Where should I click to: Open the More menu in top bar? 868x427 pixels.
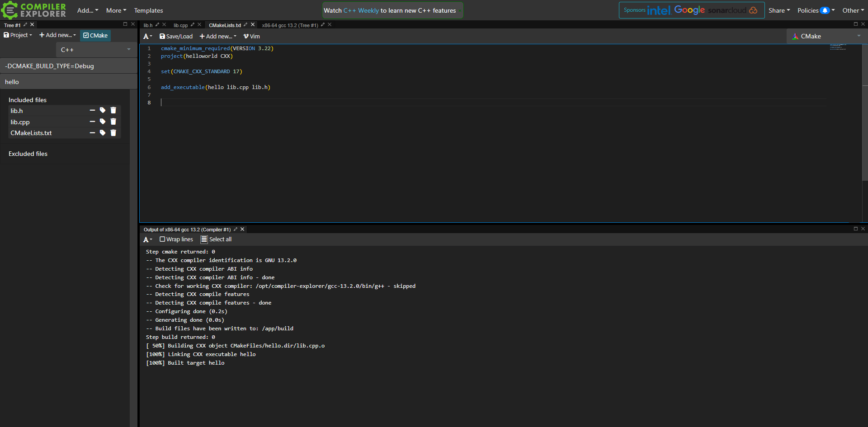pos(116,10)
